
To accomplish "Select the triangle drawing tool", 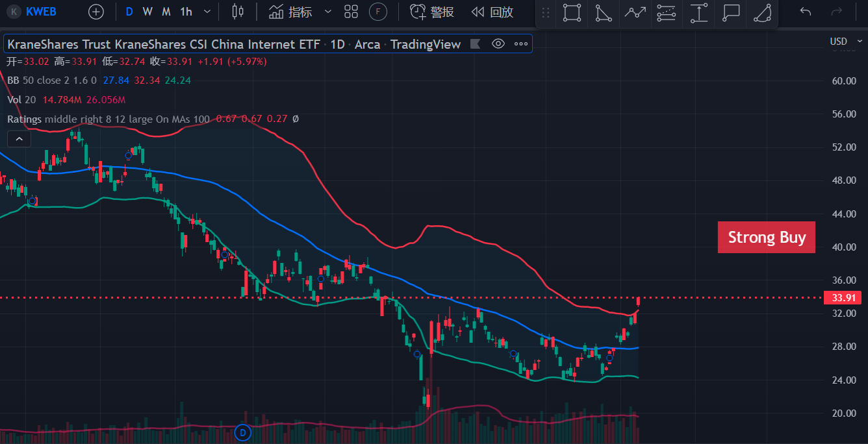I will pyautogui.click(x=604, y=12).
